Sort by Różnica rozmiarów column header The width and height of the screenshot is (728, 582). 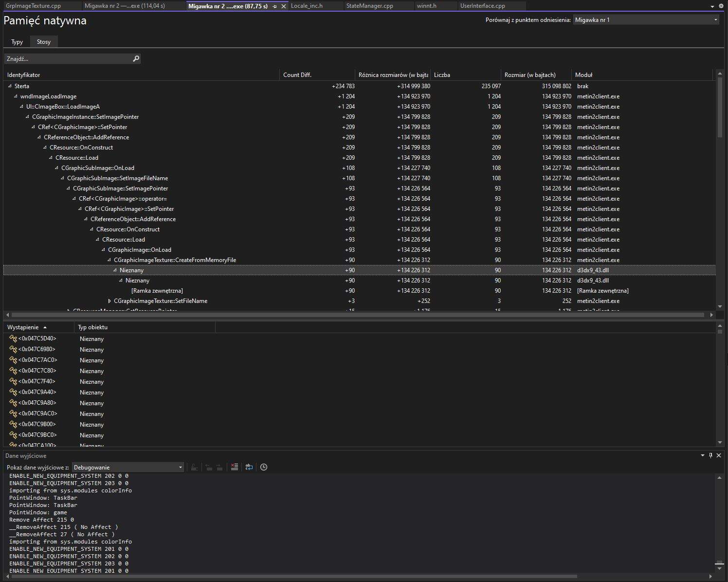tap(393, 75)
